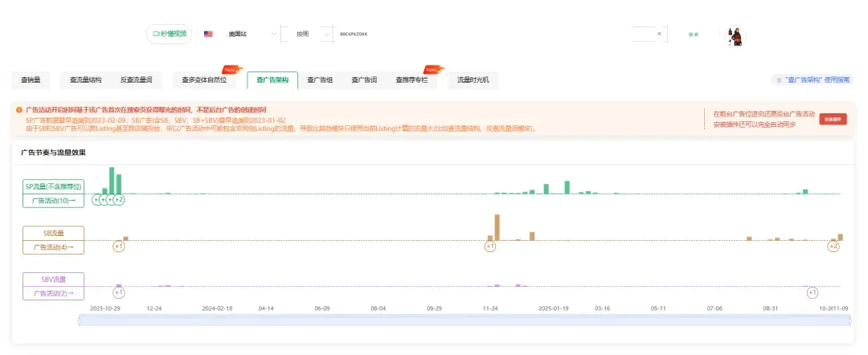This screenshot has width=868, height=355.
Task: Click the SBV +1 marker near 2023-10-29
Action: click(118, 292)
